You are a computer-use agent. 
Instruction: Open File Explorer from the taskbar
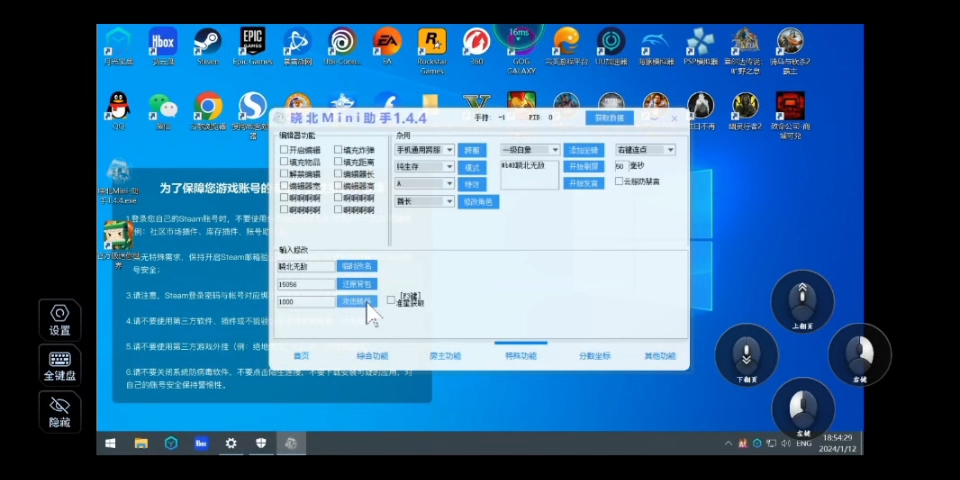pos(141,443)
